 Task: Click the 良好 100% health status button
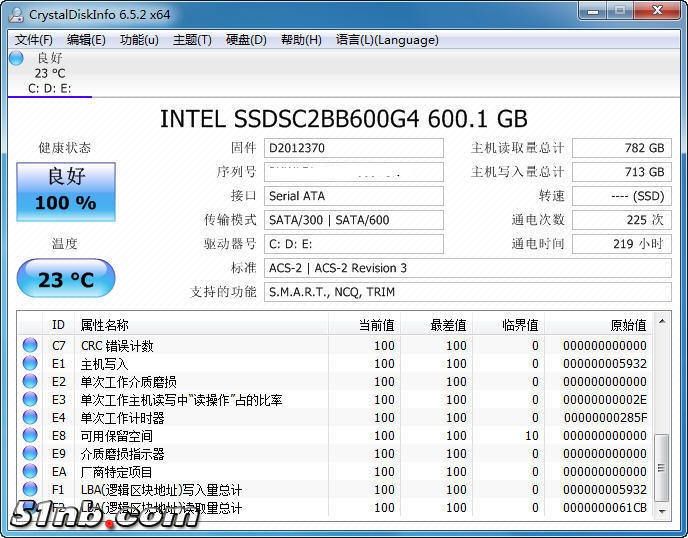[66, 191]
